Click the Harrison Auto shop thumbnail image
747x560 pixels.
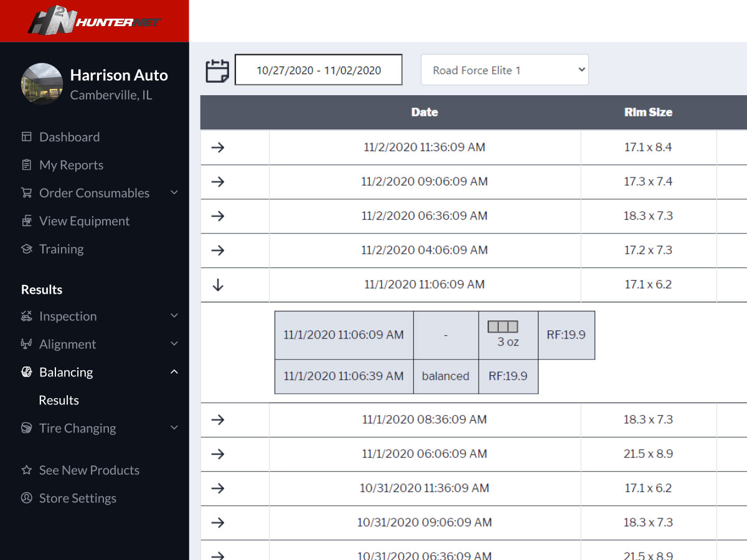(42, 83)
